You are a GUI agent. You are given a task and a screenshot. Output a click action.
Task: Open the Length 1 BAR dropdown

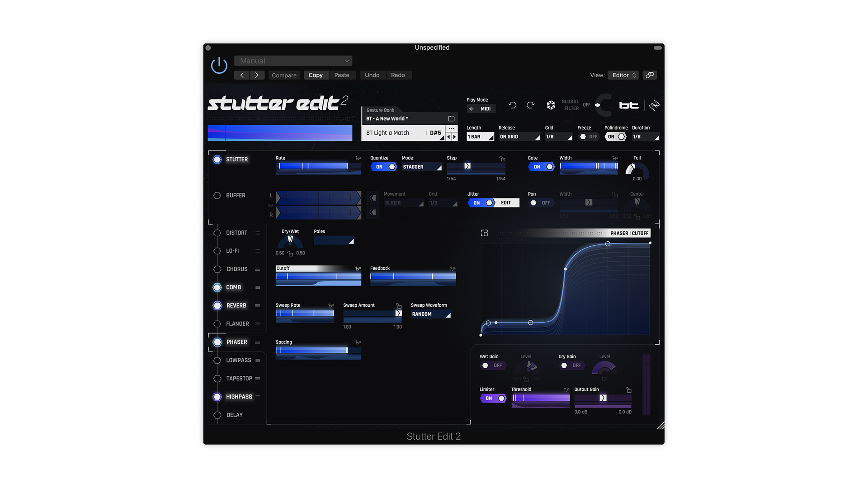[x=480, y=136]
